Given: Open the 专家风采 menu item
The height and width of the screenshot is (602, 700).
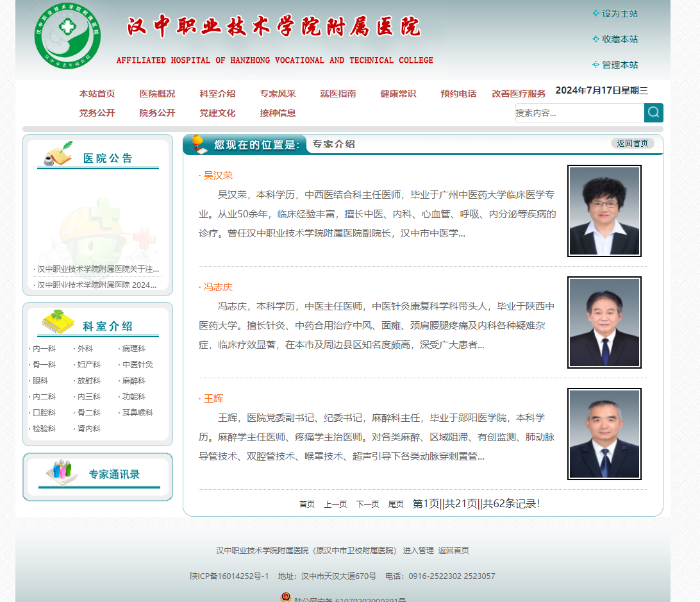Looking at the screenshot, I should tap(278, 94).
